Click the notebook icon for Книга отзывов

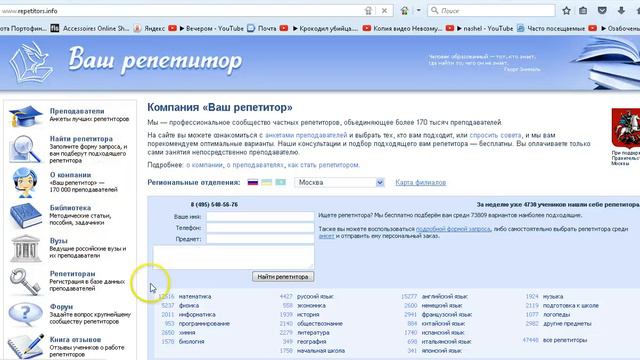26,346
